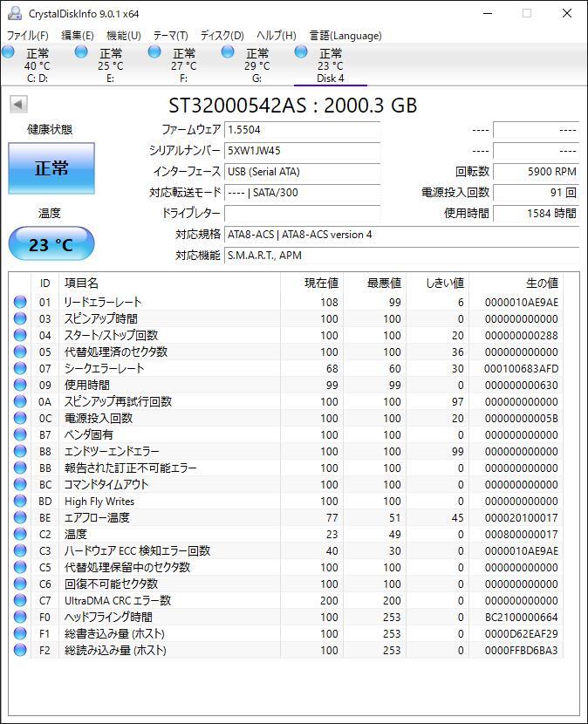Open the ファイル(F) menu
Viewport: 588px width, 724px height.
pos(28,36)
